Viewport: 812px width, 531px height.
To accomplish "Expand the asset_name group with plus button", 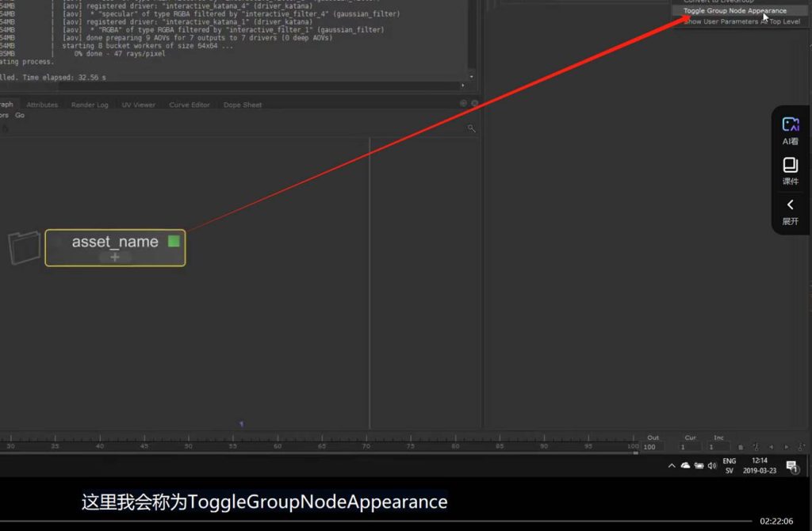I will pos(115,258).
